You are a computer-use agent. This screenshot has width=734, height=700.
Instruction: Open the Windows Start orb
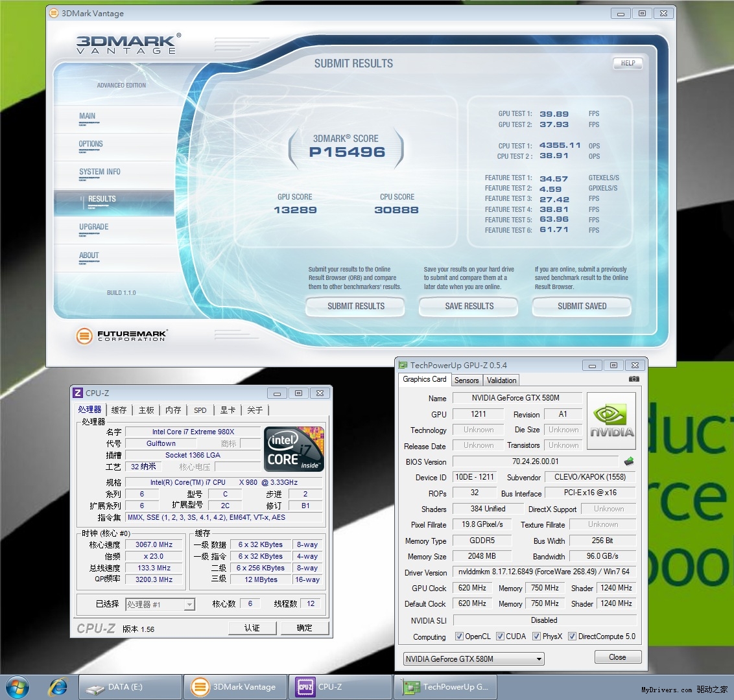(17, 686)
